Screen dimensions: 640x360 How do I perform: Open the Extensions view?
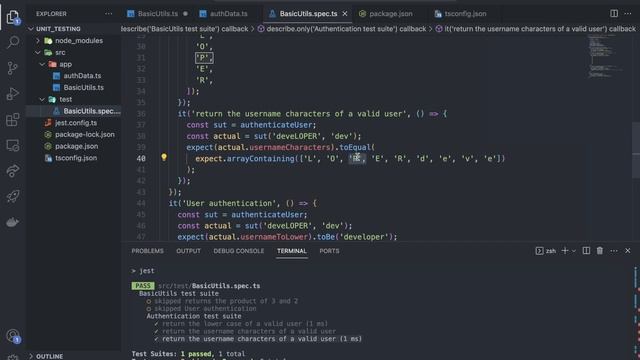(13, 120)
